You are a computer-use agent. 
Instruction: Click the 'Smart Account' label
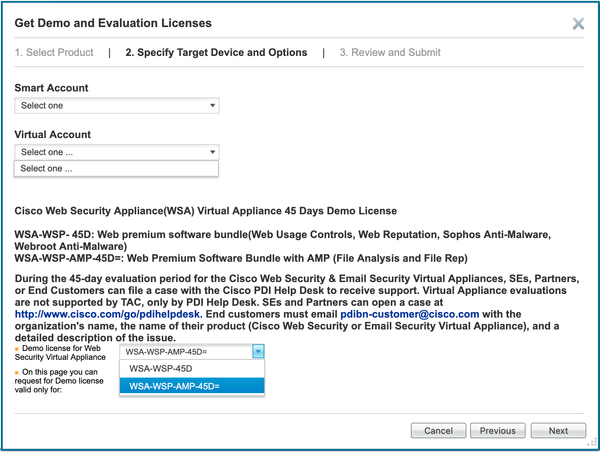pos(51,88)
